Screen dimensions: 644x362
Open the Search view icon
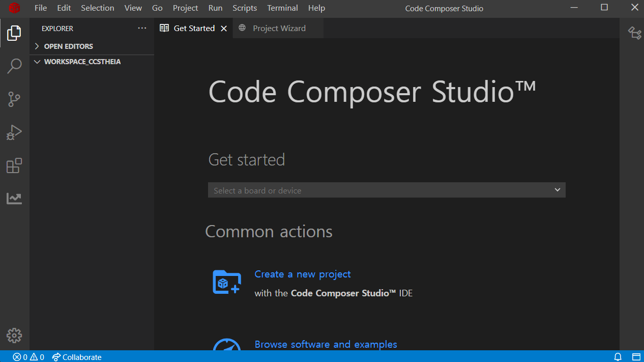[x=14, y=66]
